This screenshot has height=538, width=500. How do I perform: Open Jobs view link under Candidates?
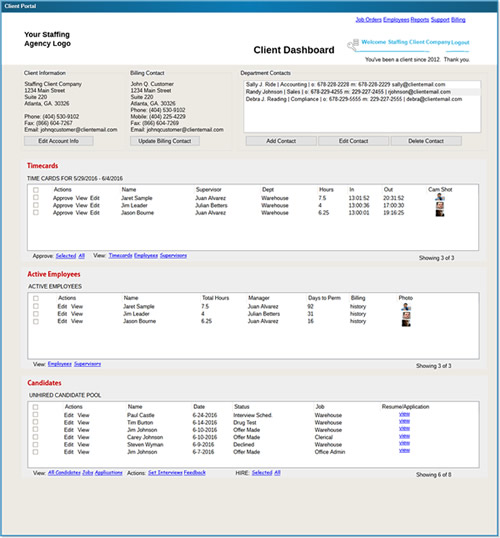point(88,473)
